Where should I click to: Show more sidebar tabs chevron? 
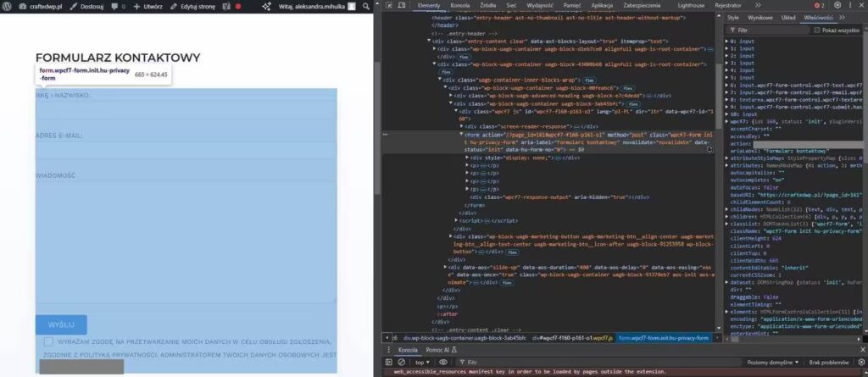(x=842, y=17)
